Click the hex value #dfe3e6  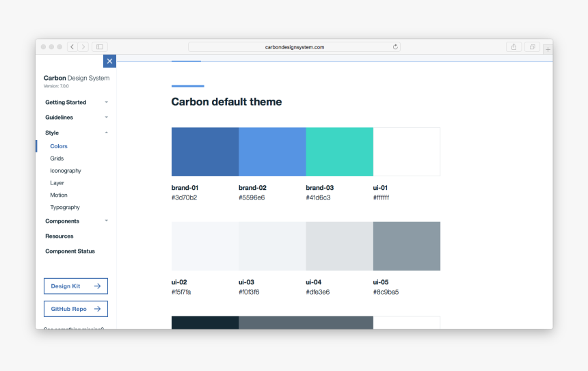coord(318,292)
